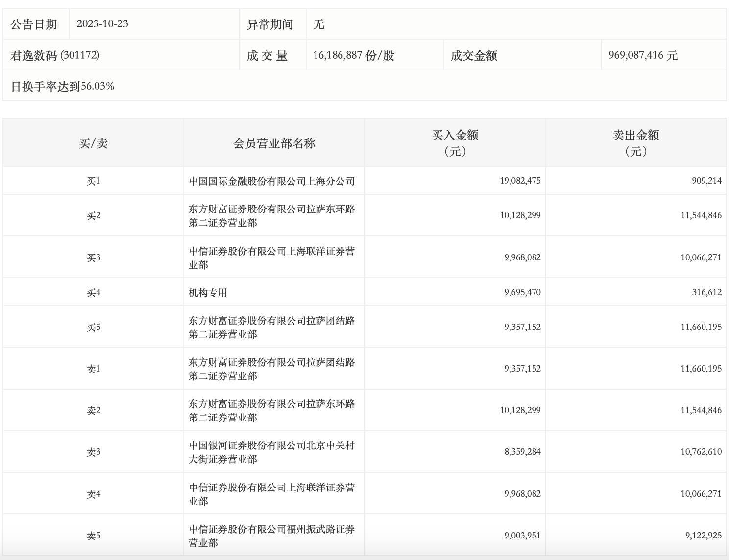Select the 卖5 row label
Viewport: 729px width, 560px height.
point(93,536)
